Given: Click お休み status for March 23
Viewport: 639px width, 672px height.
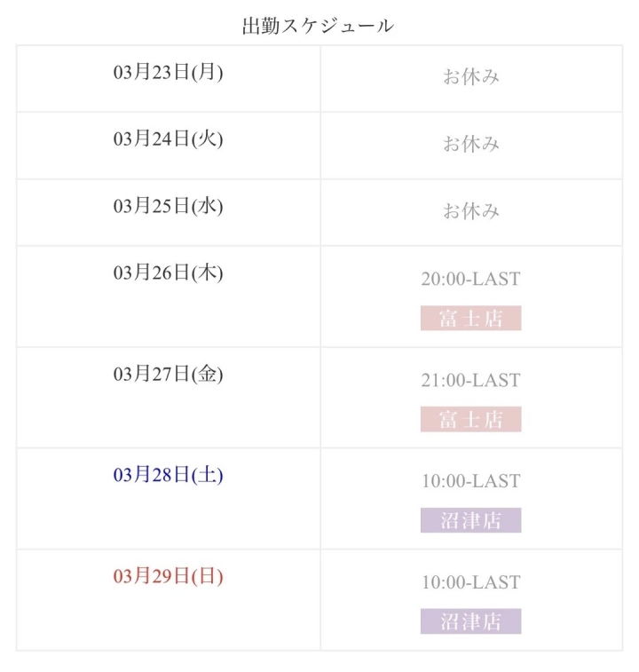Looking at the screenshot, I should click(470, 77).
